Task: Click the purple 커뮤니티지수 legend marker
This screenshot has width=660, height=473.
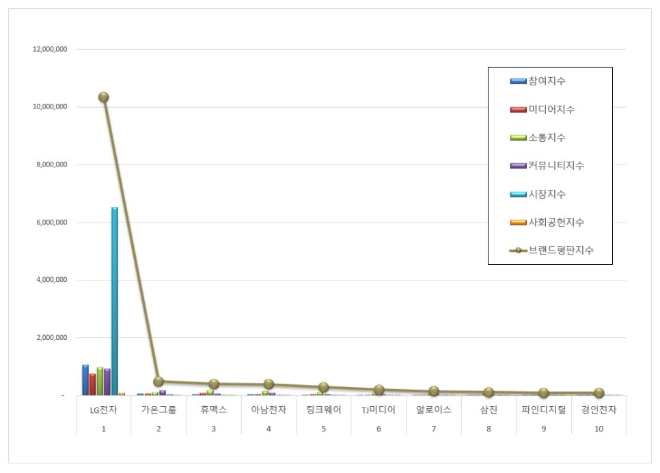Action: 517,165
